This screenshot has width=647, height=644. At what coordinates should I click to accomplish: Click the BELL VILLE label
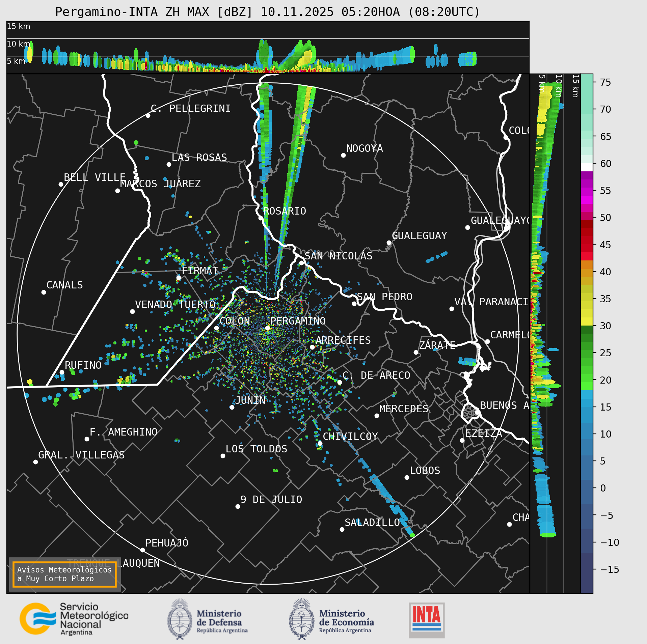click(95, 177)
